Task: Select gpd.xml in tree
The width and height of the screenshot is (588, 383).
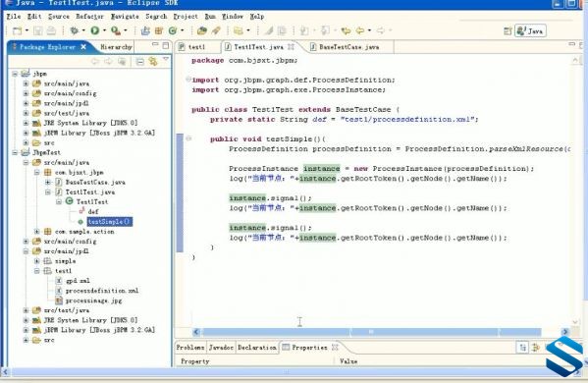Action: pyautogui.click(x=78, y=281)
